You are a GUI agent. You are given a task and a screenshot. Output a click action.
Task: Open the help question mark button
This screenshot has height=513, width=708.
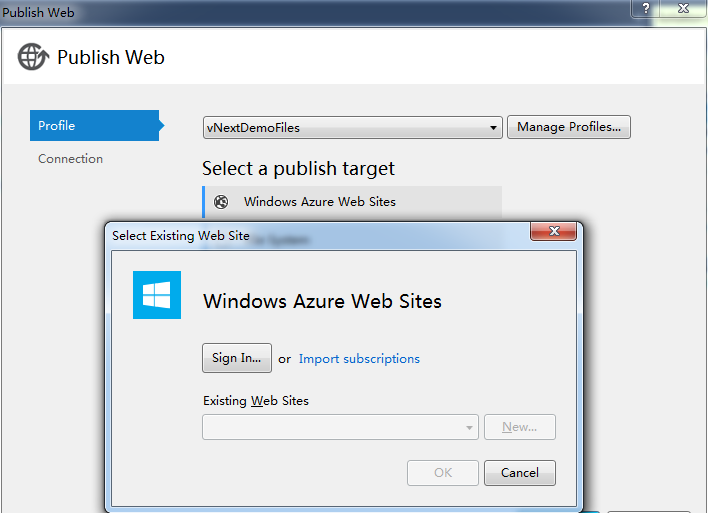point(646,8)
